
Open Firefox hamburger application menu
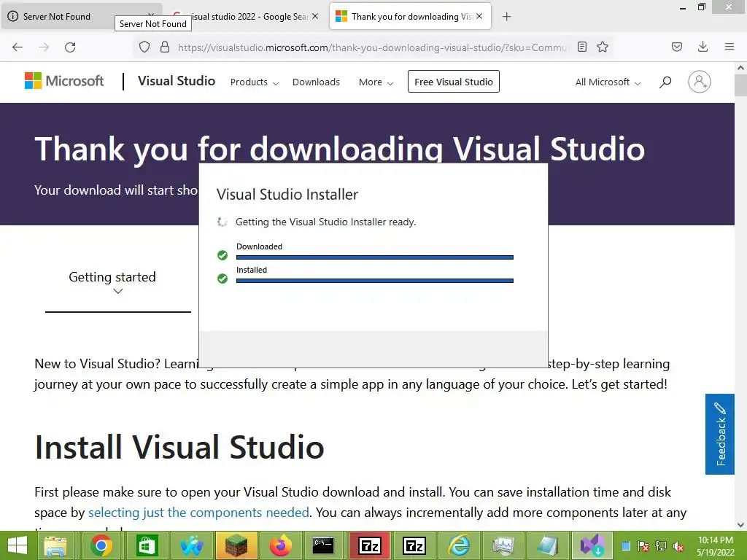[729, 47]
